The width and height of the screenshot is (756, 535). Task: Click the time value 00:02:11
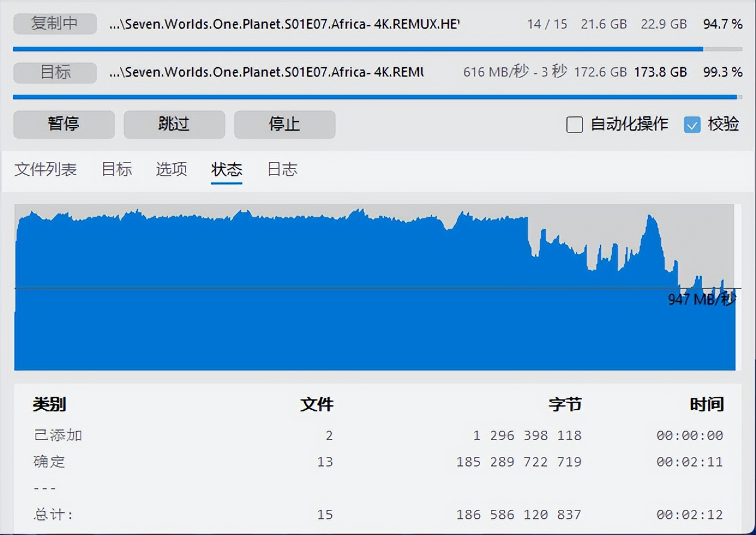(690, 462)
